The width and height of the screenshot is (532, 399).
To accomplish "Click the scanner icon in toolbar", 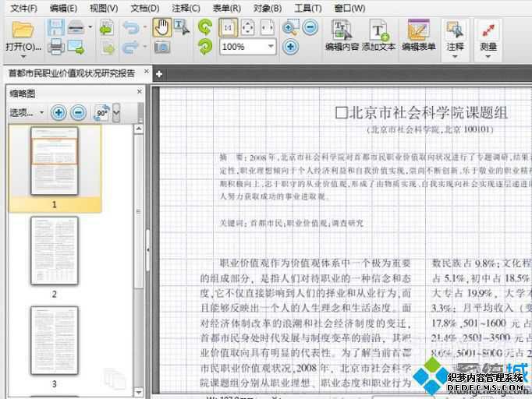I will point(76,27).
